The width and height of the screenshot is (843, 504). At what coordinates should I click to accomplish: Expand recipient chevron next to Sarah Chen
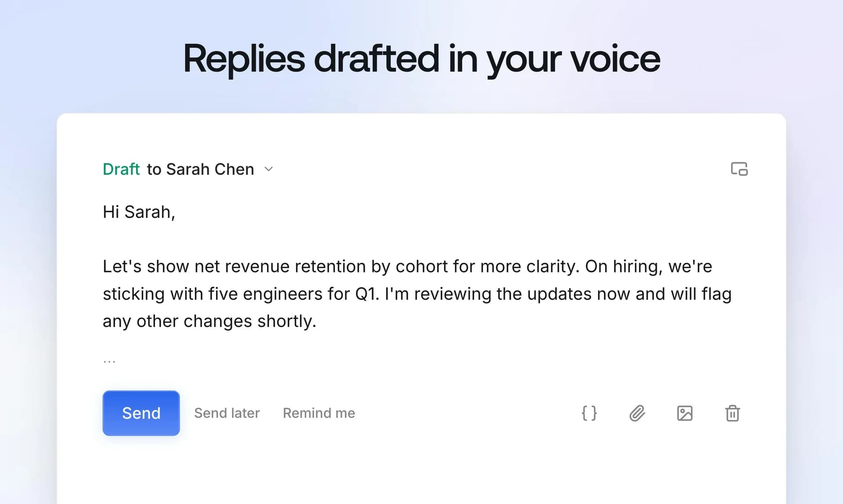269,169
